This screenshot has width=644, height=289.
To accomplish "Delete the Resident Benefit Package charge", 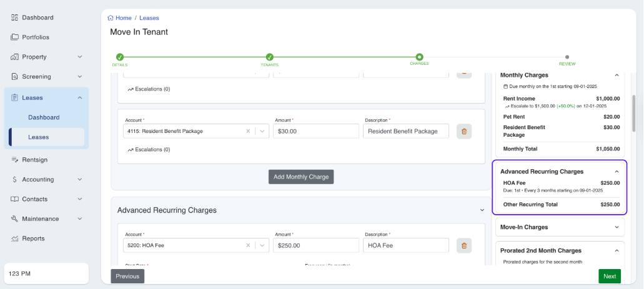I will pos(463,131).
